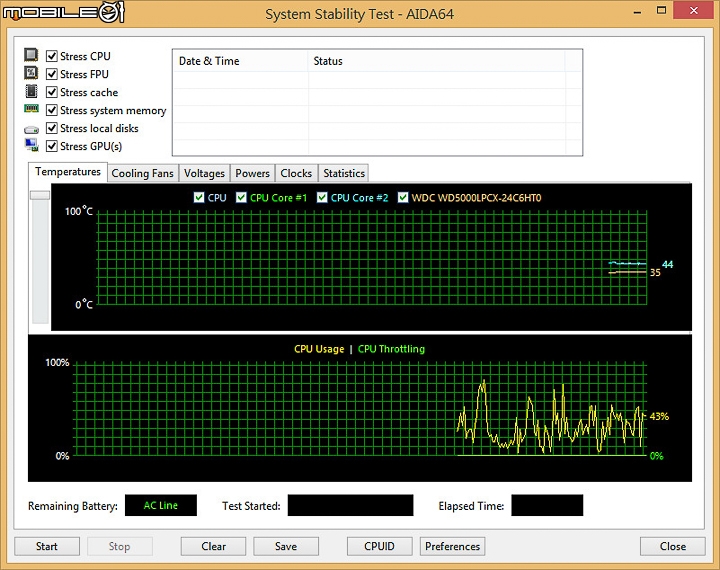Clear the test log
This screenshot has height=570, width=720.
(x=214, y=546)
